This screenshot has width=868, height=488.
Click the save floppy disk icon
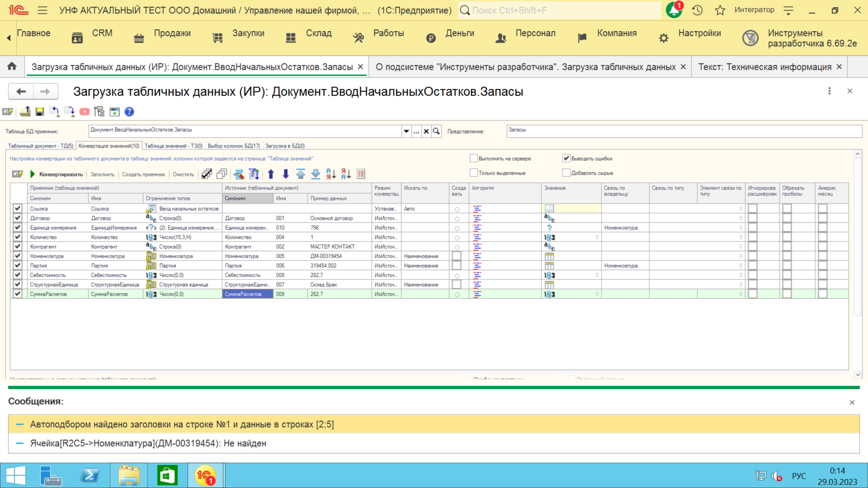[x=39, y=112]
